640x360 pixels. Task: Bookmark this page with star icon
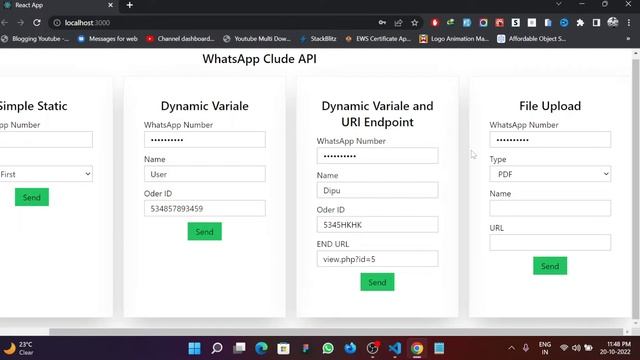pyautogui.click(x=415, y=23)
